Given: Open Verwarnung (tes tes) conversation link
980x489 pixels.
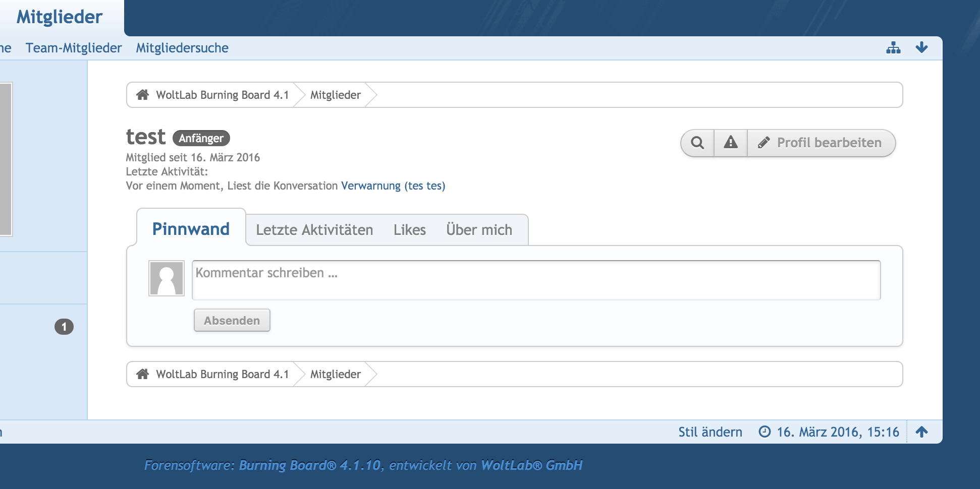Looking at the screenshot, I should [x=393, y=186].
